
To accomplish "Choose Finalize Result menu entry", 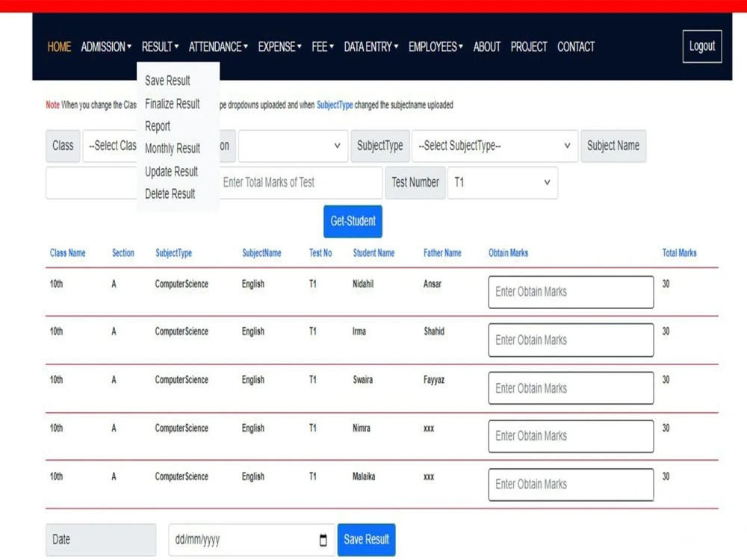I will point(172,103).
